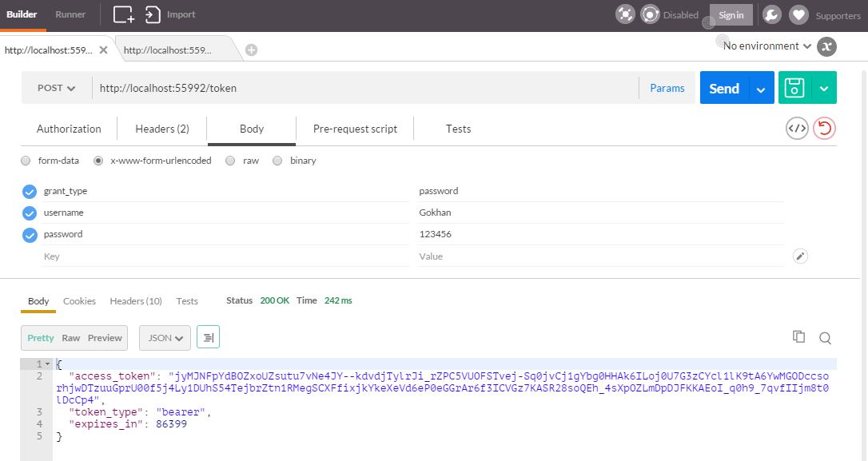Screen dimensions: 868x461
Task: Open the wrench settings icon
Action: pos(771,14)
